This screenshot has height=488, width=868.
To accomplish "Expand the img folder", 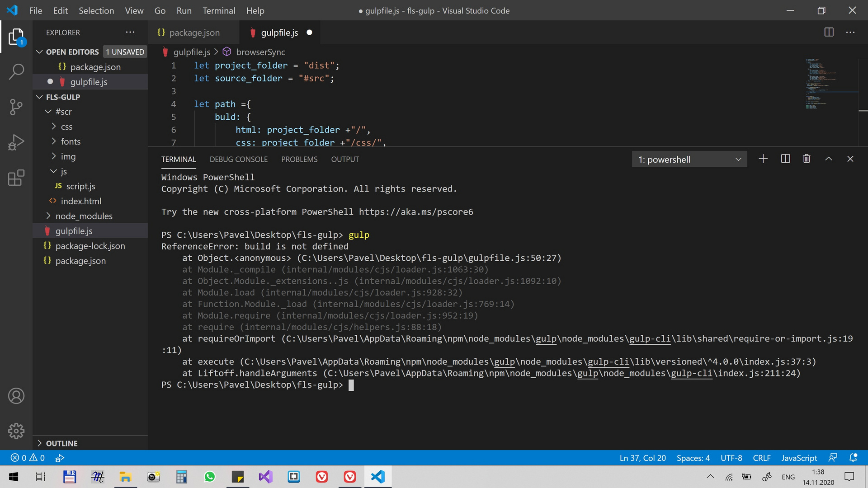I will (54, 156).
